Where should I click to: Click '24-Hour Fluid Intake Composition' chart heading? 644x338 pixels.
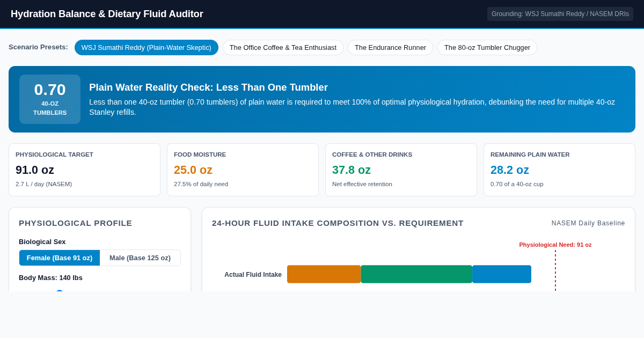[338, 223]
